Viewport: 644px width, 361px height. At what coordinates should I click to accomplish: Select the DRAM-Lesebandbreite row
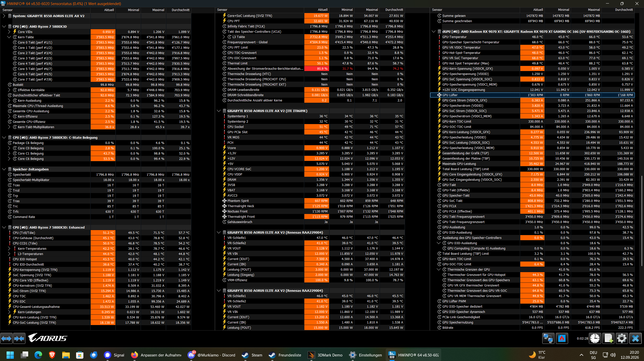pyautogui.click(x=310, y=90)
